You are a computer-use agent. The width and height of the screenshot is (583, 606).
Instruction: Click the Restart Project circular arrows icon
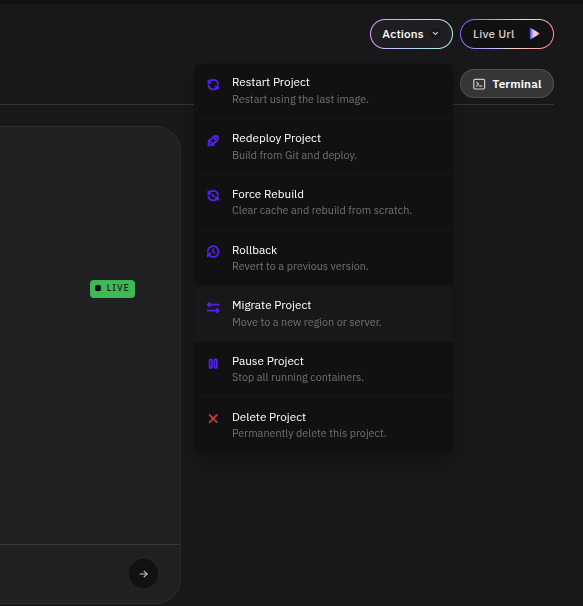coord(213,84)
